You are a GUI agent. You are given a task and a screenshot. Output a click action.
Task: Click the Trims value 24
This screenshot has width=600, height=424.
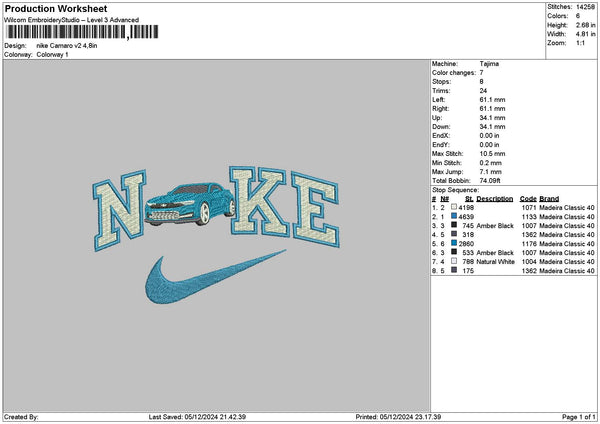483,91
